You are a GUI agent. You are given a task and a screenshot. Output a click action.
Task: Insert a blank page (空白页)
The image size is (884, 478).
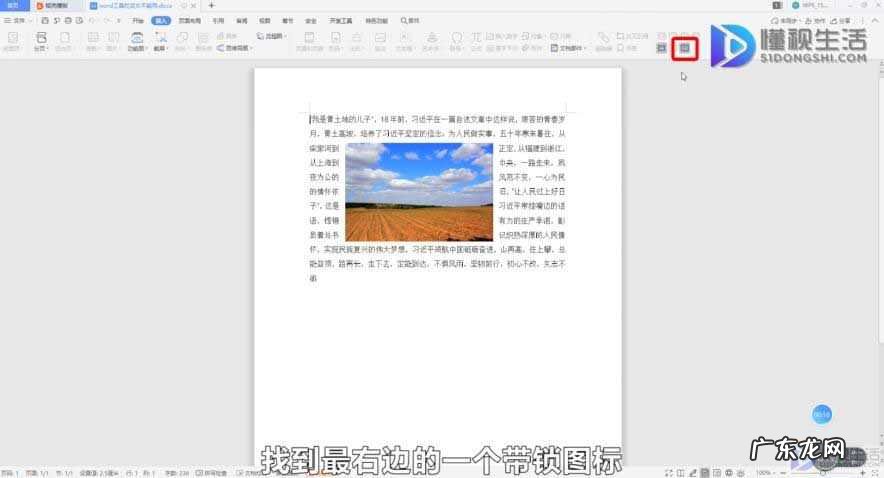coord(64,41)
